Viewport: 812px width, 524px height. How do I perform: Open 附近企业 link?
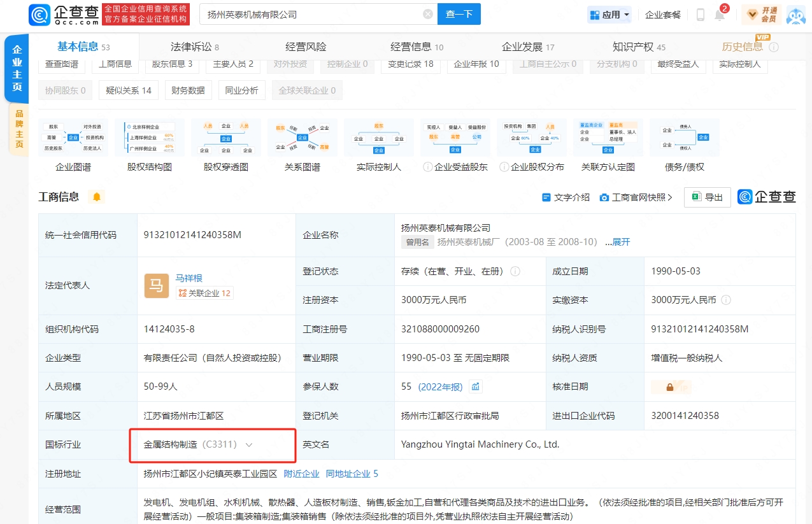click(x=301, y=474)
